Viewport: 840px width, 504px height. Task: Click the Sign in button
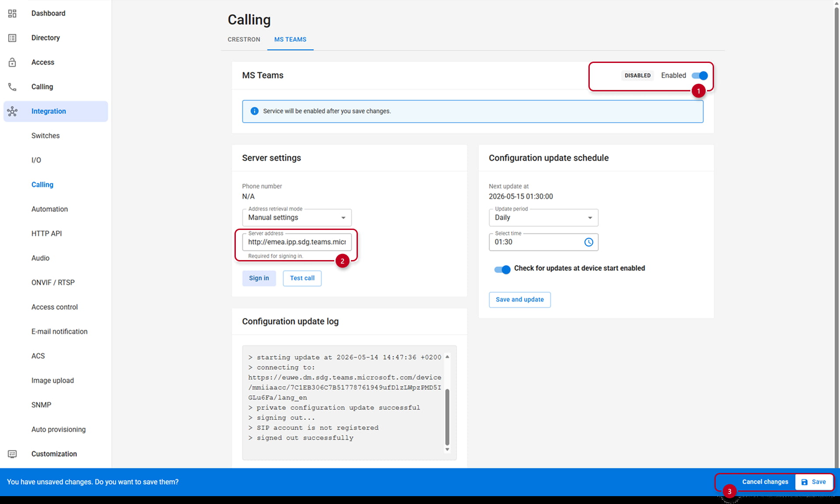click(259, 278)
